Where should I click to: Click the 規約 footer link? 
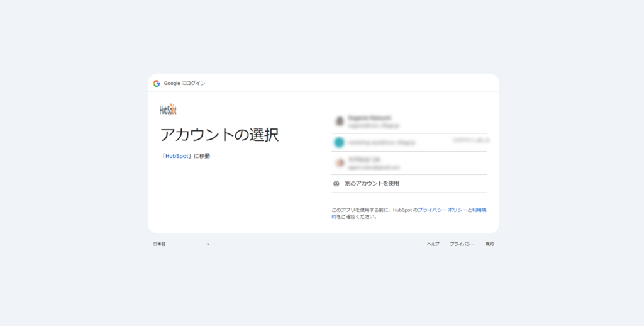[x=489, y=244]
